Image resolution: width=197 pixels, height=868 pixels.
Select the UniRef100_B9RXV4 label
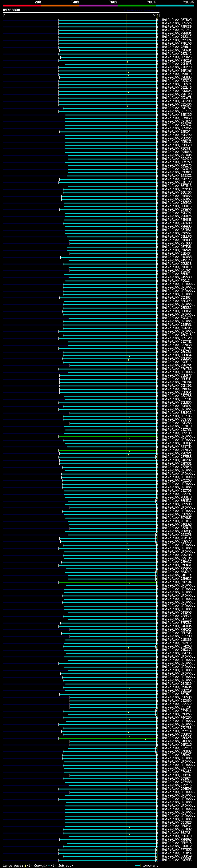click(176, 132)
